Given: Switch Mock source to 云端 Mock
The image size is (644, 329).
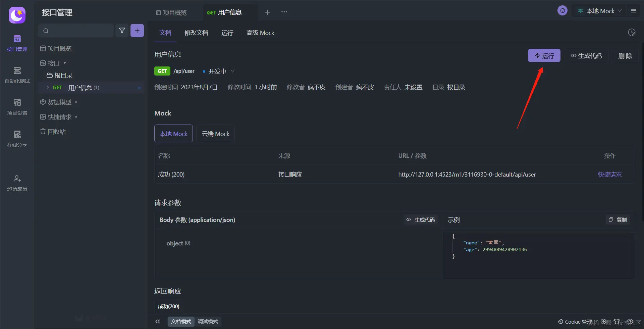Looking at the screenshot, I should 215,133.
